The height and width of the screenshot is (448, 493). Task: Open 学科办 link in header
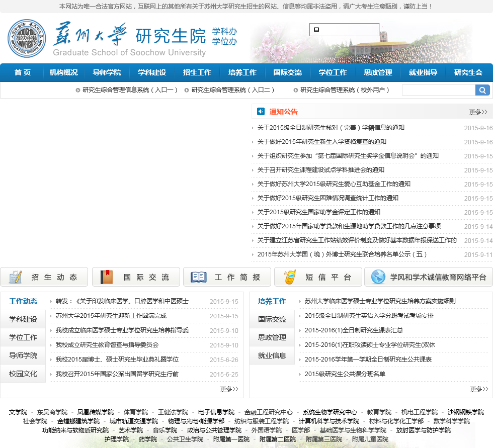tap(224, 31)
